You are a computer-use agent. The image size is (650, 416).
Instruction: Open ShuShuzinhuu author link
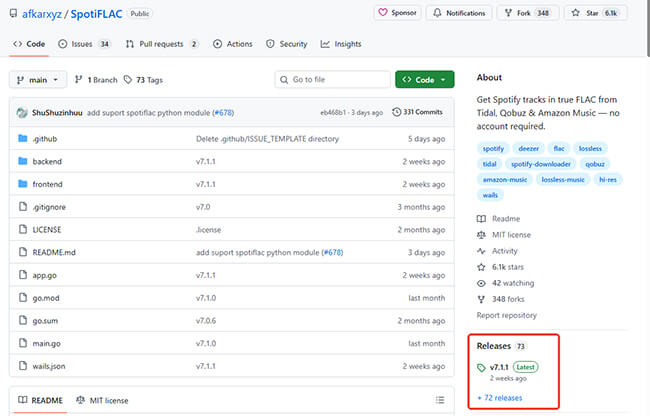tap(57, 113)
